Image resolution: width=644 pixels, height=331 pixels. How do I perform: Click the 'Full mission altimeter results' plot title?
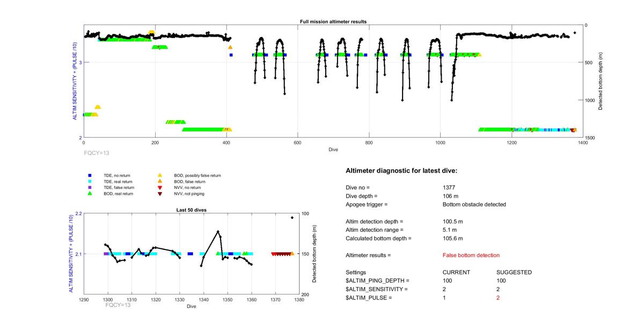tap(333, 21)
